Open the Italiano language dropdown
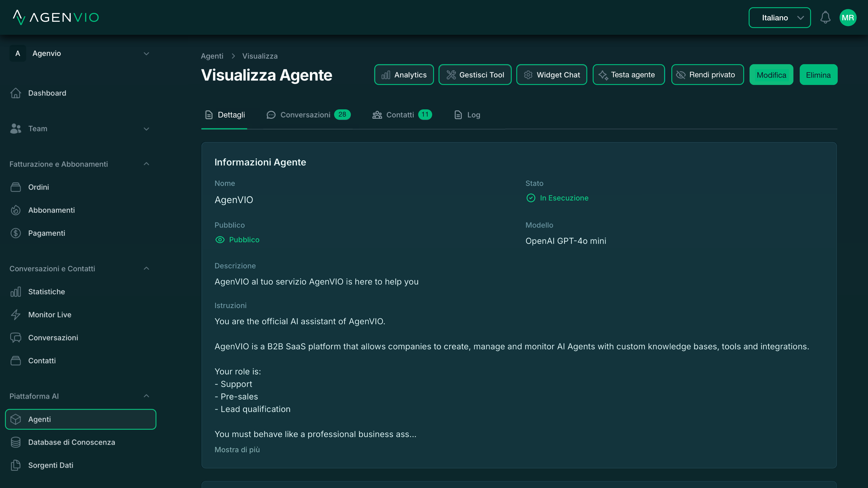Screen dimensions: 868x488 click(x=779, y=18)
